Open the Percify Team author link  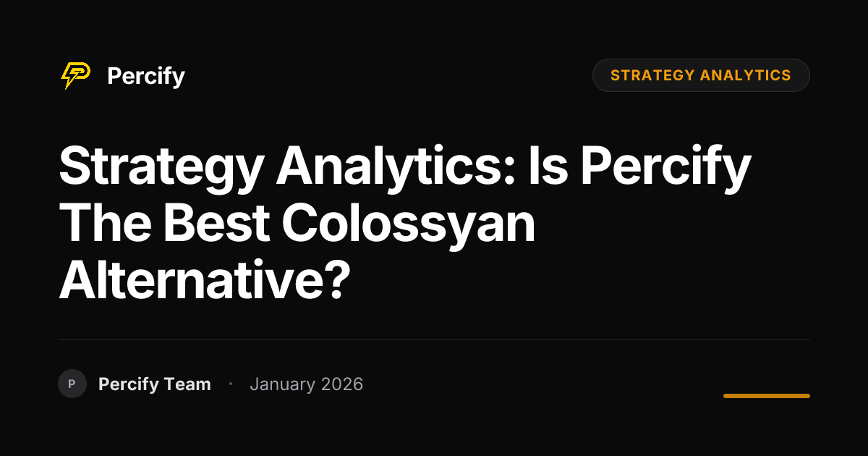155,384
